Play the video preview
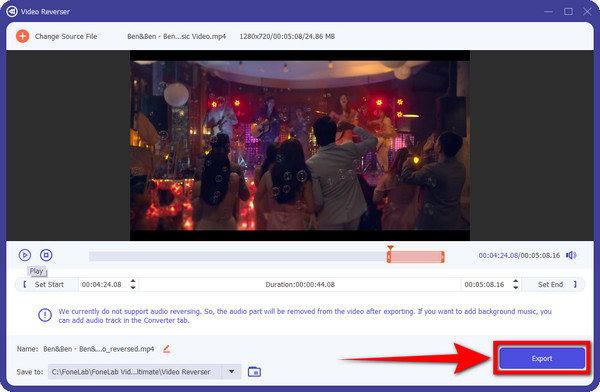The image size is (600, 392). [x=25, y=255]
